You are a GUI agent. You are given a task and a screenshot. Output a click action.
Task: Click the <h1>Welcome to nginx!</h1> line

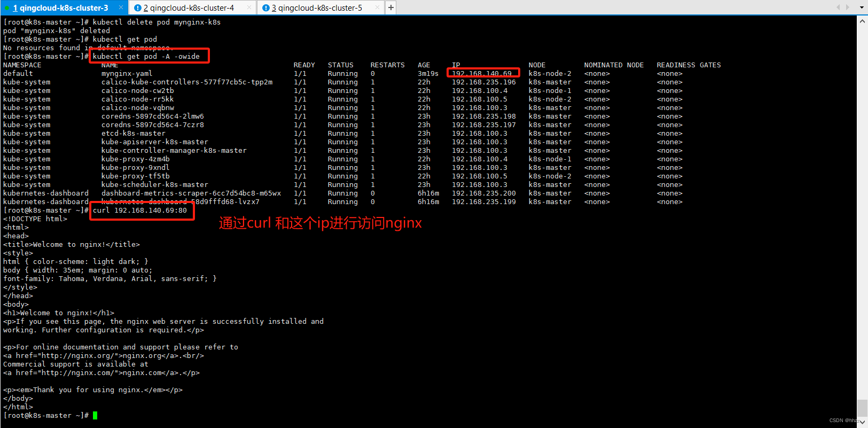58,313
